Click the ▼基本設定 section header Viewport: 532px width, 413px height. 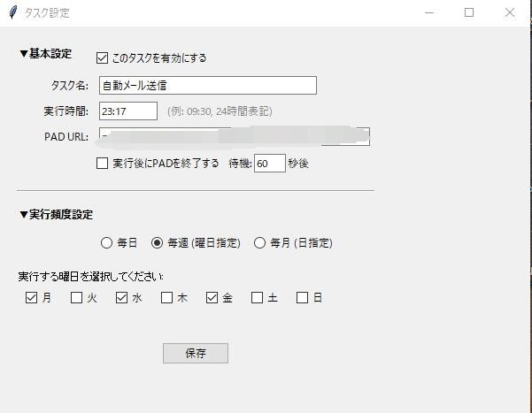point(45,54)
